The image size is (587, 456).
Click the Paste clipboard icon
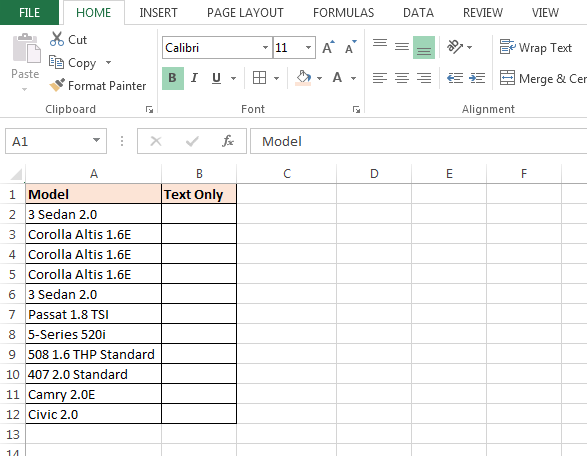(x=26, y=48)
